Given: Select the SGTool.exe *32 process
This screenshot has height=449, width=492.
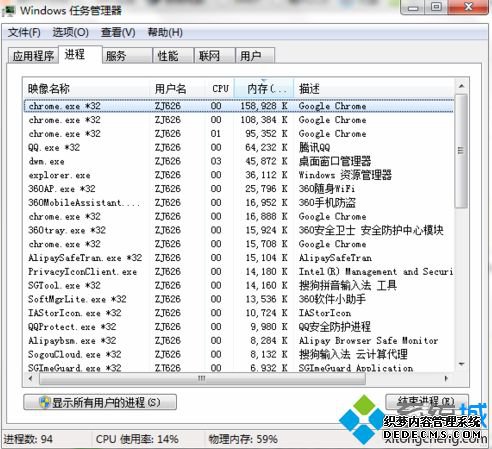Looking at the screenshot, I should coord(239,285).
